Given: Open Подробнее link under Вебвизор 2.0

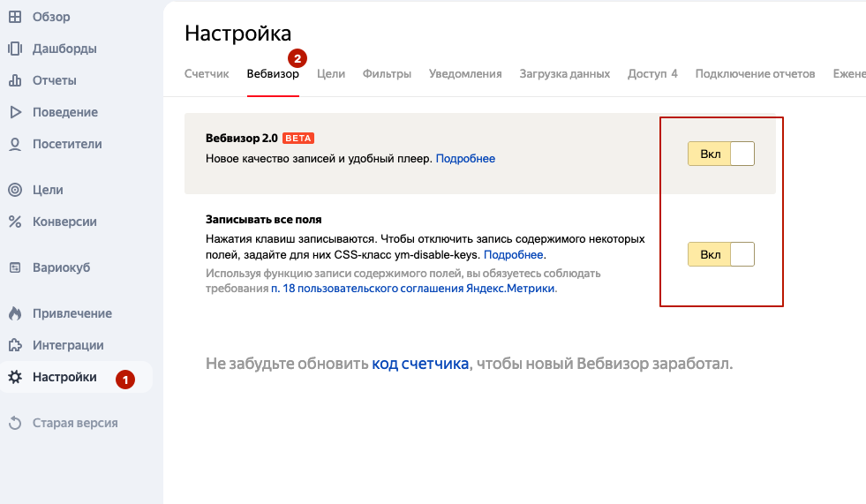Looking at the screenshot, I should click(x=465, y=158).
